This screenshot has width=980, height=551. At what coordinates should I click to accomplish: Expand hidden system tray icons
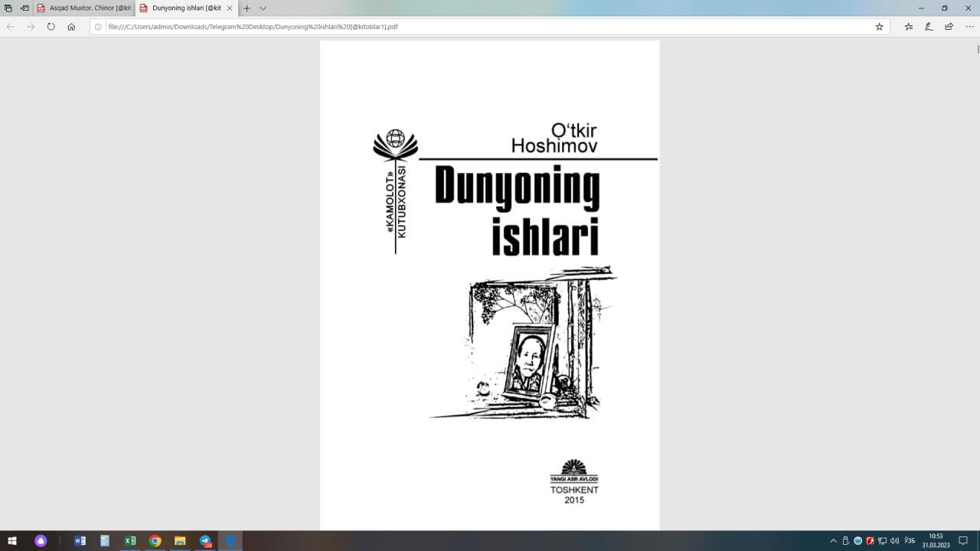(x=833, y=540)
